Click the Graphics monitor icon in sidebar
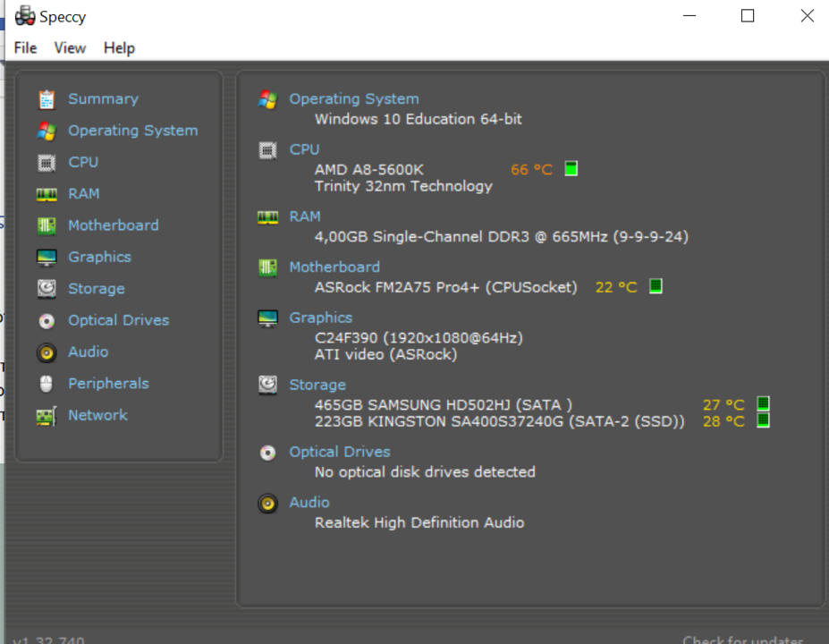The width and height of the screenshot is (829, 644). click(x=47, y=258)
